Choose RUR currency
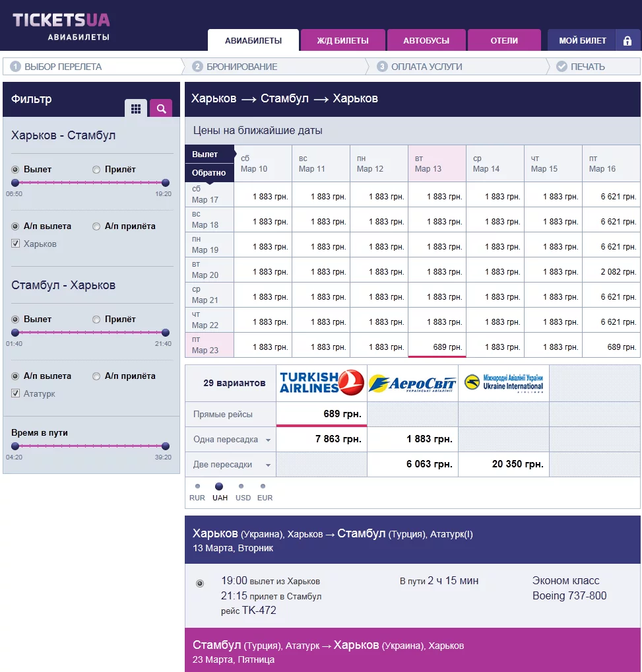Screen dimensions: 642x672 point(197,487)
